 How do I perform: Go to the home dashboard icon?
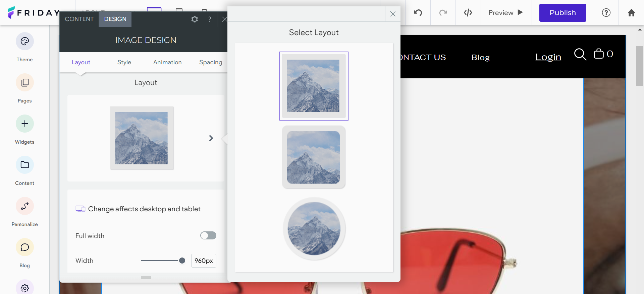(x=631, y=13)
